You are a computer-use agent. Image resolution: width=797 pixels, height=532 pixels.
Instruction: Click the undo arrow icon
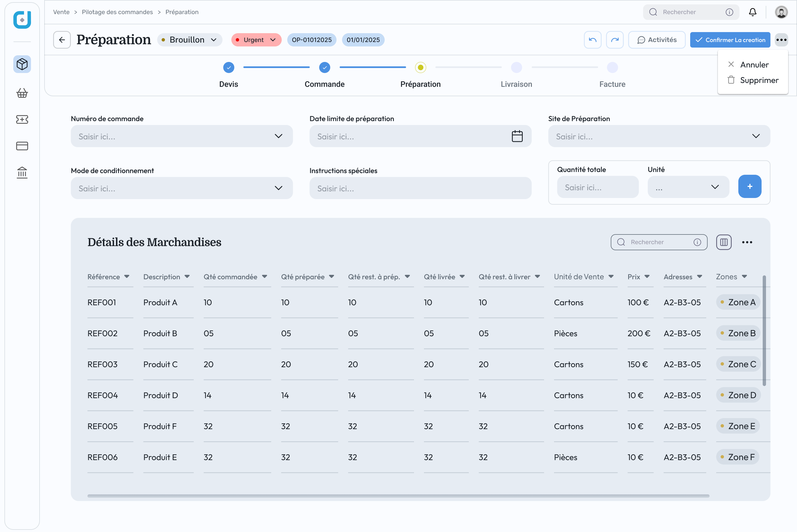[592, 40]
